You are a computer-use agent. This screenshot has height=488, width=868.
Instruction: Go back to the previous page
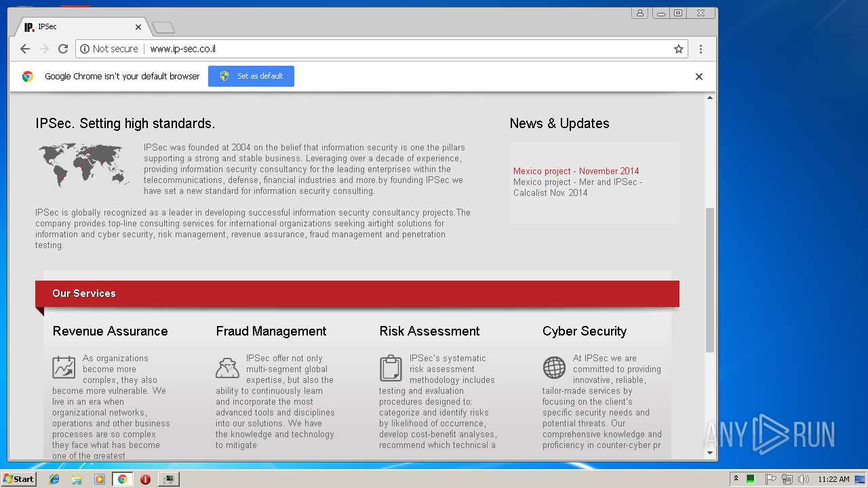(x=25, y=49)
